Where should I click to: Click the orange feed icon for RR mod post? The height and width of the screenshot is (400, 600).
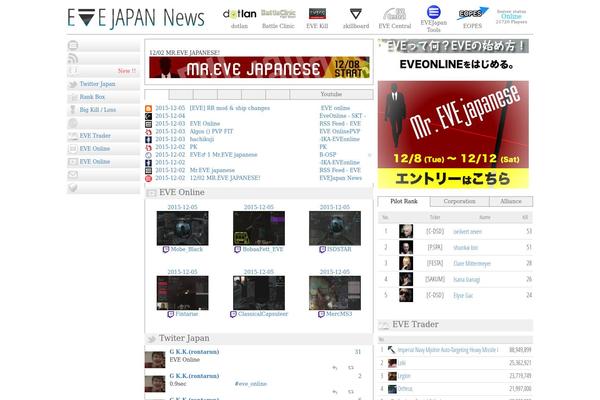[148, 109]
